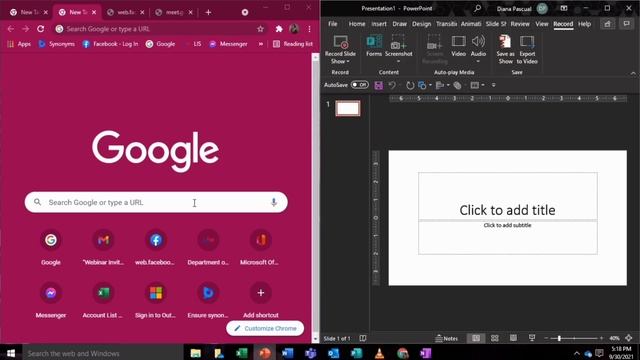Click 'Click to add title' placeholder
Screen dimensions: 640x360
[x=507, y=196]
